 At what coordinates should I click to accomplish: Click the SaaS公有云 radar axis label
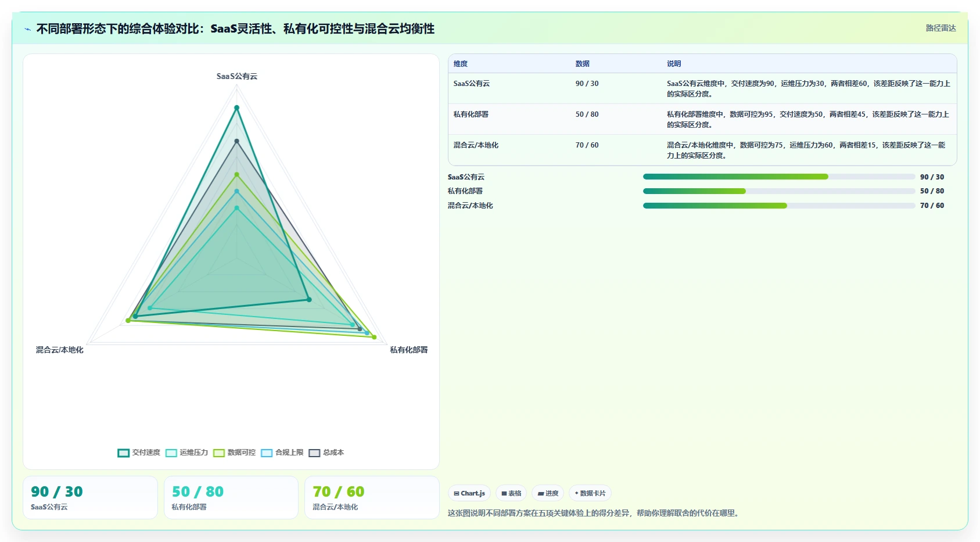[237, 76]
